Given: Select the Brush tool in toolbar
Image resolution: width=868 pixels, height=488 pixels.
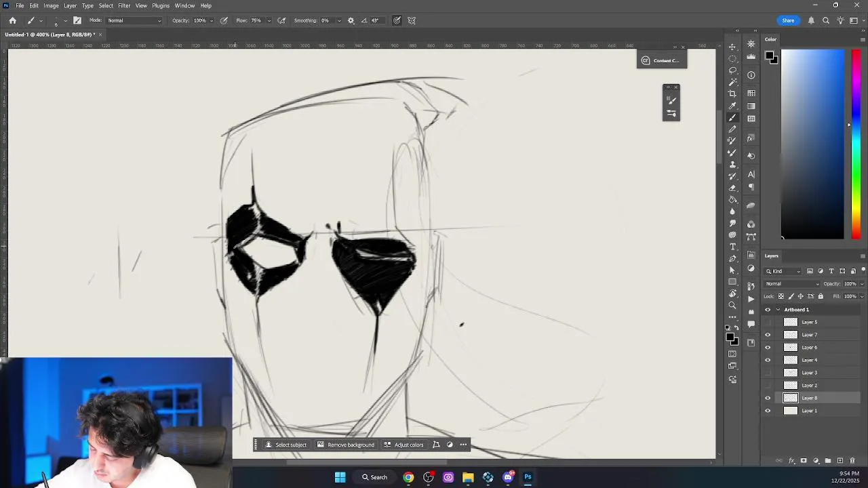Looking at the screenshot, I should (732, 118).
